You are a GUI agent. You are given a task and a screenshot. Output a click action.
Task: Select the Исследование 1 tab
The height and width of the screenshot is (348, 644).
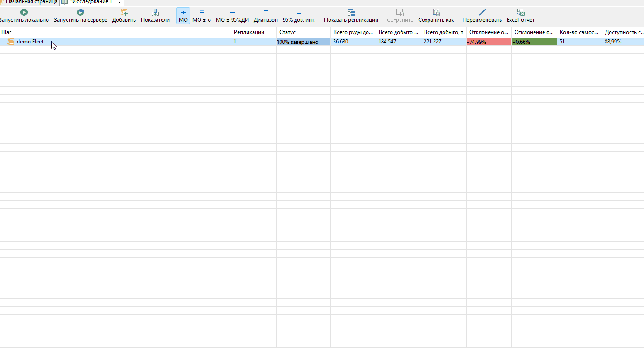(91, 2)
